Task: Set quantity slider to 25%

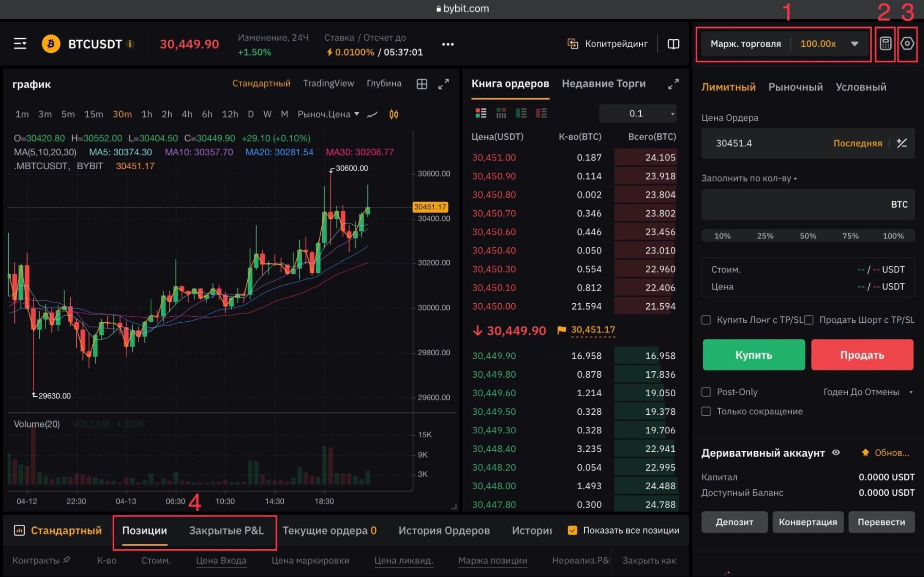Action: pos(765,236)
